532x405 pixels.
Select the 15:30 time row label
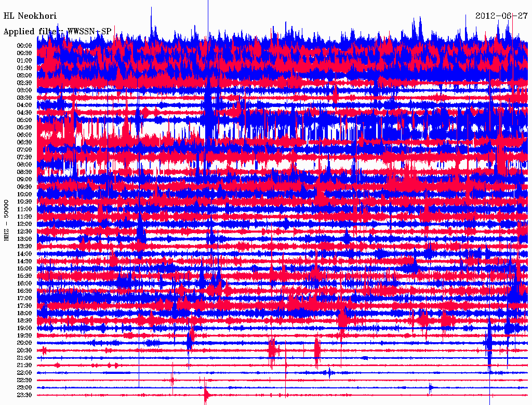[24, 276]
